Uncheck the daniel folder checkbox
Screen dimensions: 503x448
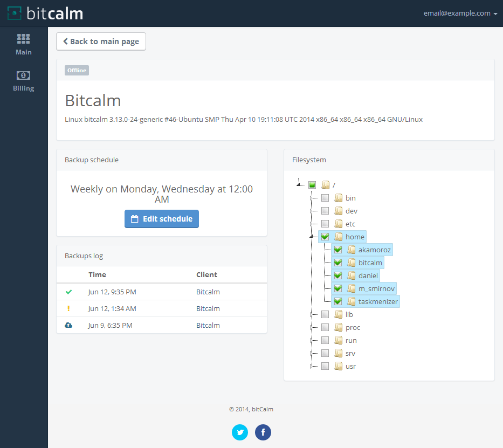[x=338, y=275]
